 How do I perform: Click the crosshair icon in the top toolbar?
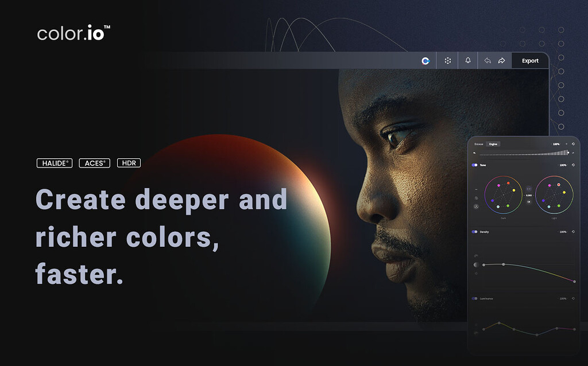447,60
